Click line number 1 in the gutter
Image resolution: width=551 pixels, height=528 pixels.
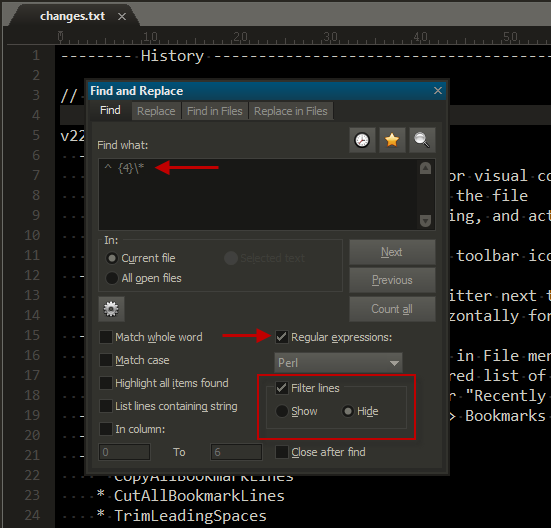tap(36, 55)
